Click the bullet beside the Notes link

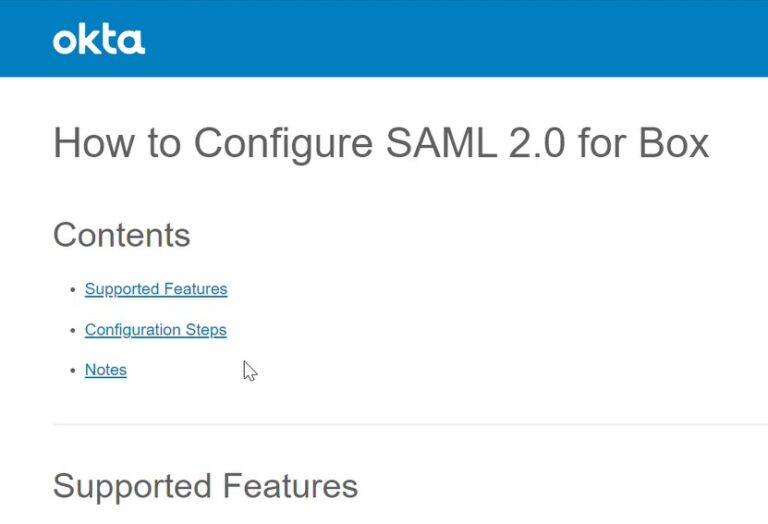click(72, 370)
